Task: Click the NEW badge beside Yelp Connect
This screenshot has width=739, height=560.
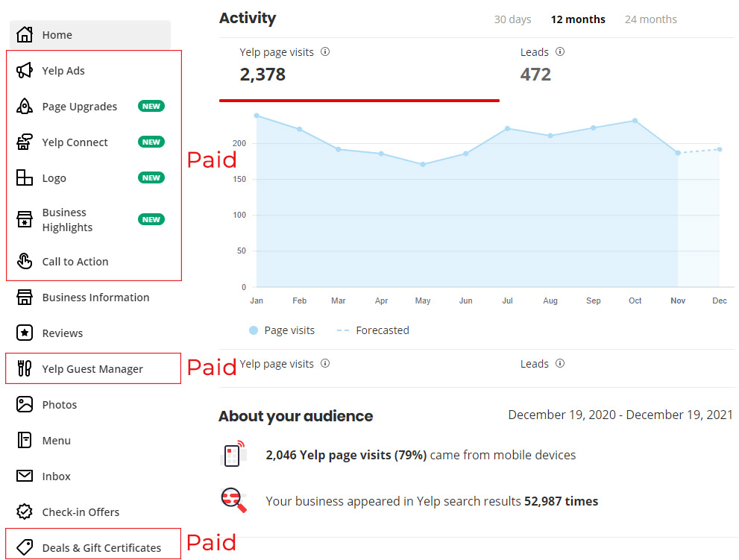Action: point(151,142)
